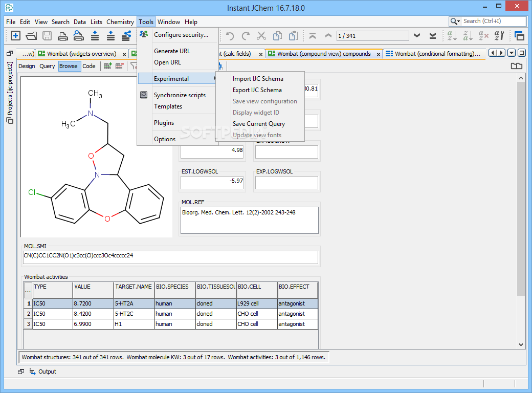
Task: Click the form's vertical scrollbar
Action: tap(521, 188)
